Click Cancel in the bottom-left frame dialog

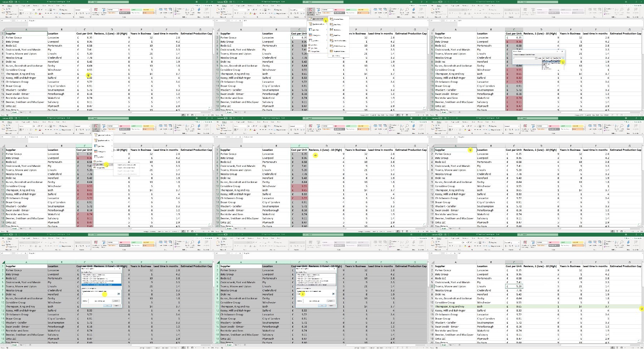pyautogui.click(x=117, y=306)
